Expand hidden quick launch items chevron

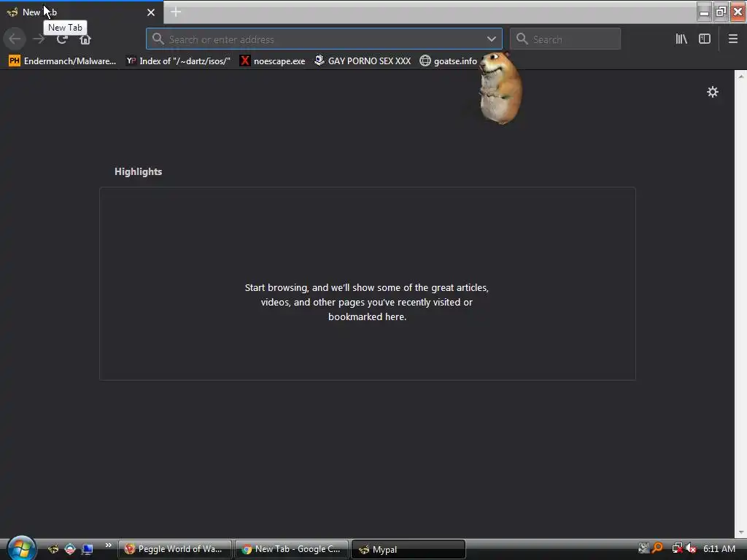pos(108,545)
